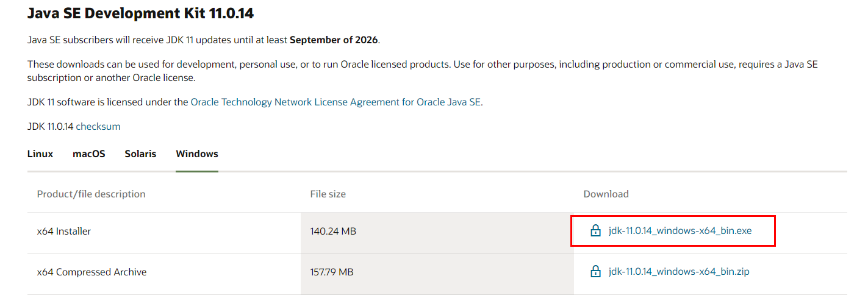Switch to the macOS tab
868x301 pixels.
point(89,154)
